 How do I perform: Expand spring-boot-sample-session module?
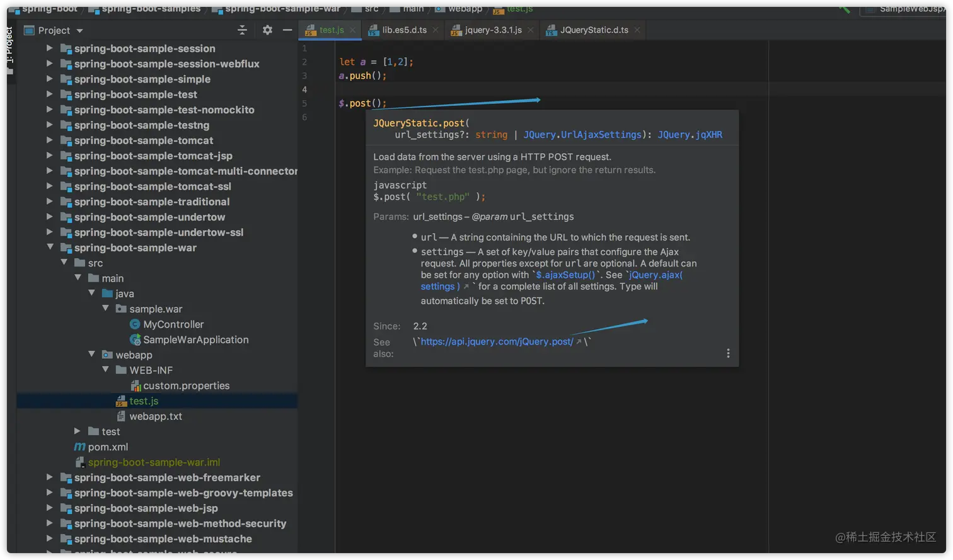(50, 48)
